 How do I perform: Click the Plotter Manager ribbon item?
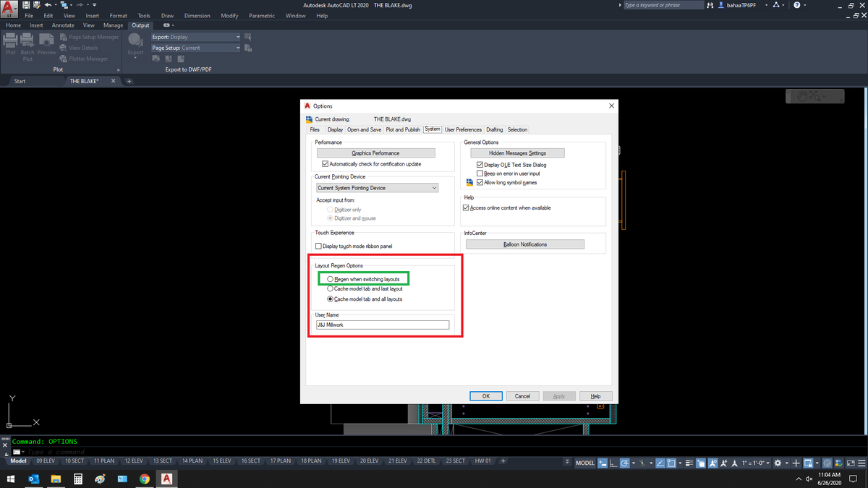pos(83,59)
